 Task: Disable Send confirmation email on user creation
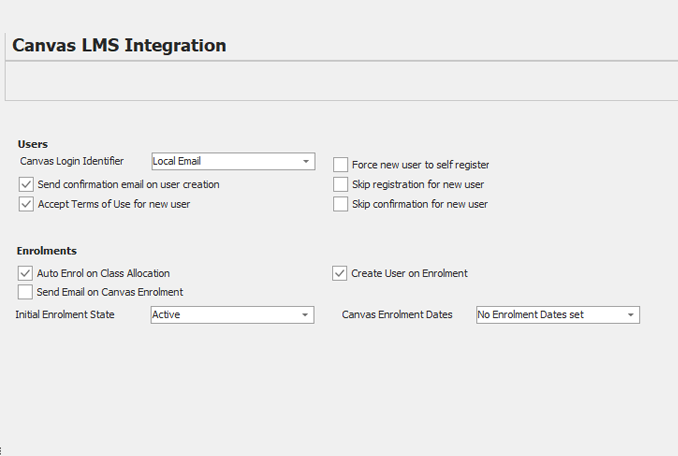(x=26, y=184)
